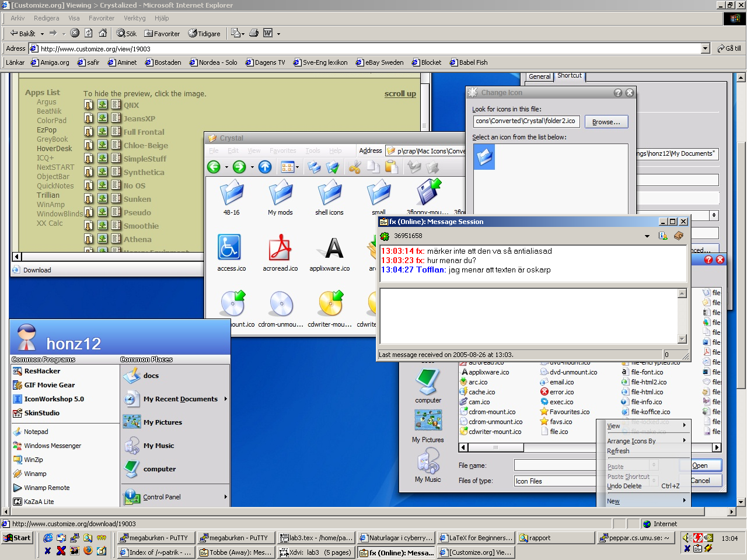Screen dimensions: 747x560
Task: Select the My mods folder in Crystal window
Action: click(280, 197)
